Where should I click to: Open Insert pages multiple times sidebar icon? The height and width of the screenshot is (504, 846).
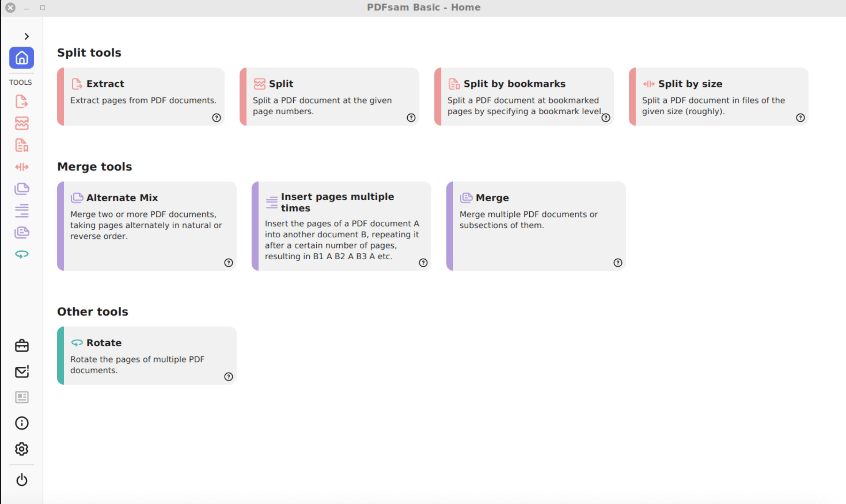coord(21,211)
